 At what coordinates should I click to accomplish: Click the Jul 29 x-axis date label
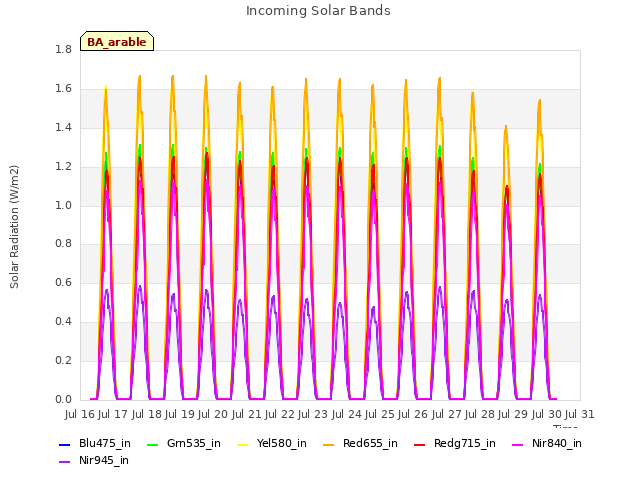coord(513,414)
